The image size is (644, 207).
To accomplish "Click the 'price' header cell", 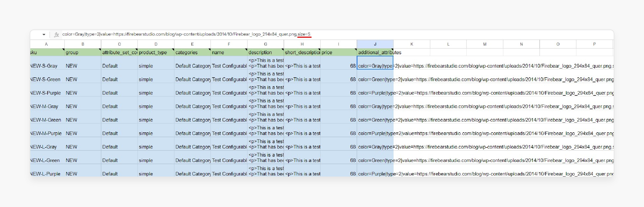I will click(339, 52).
